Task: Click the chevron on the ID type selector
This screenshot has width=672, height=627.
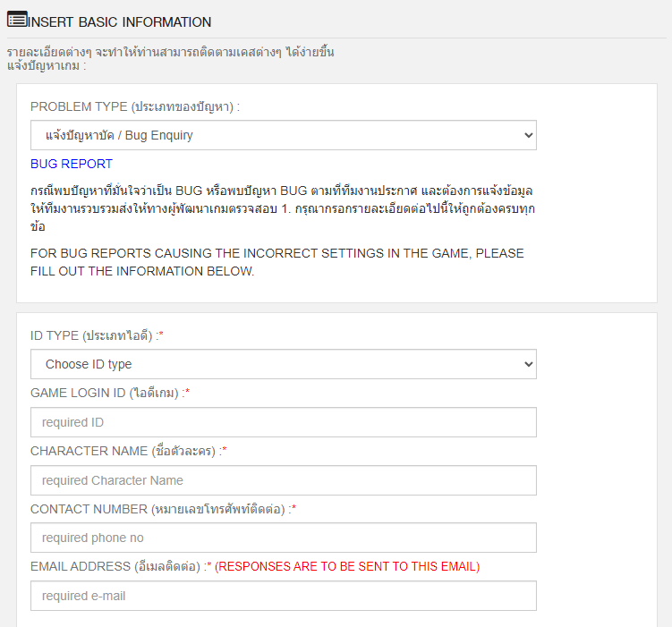Action: [527, 364]
